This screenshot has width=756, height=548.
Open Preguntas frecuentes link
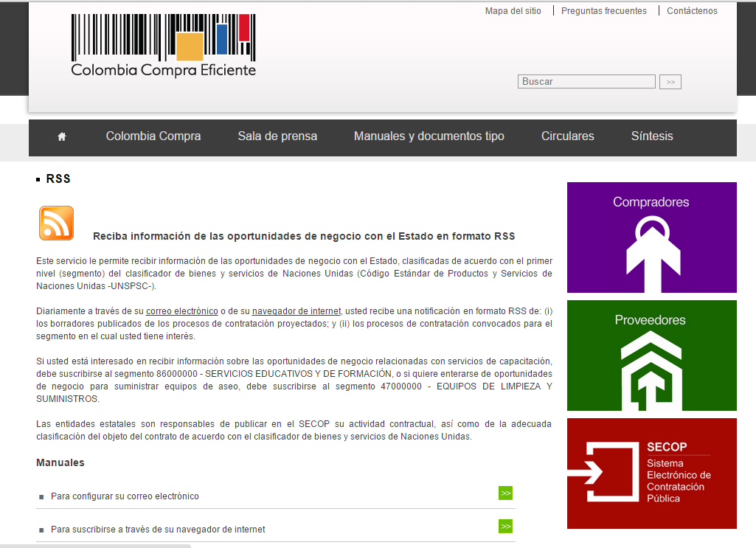click(603, 11)
